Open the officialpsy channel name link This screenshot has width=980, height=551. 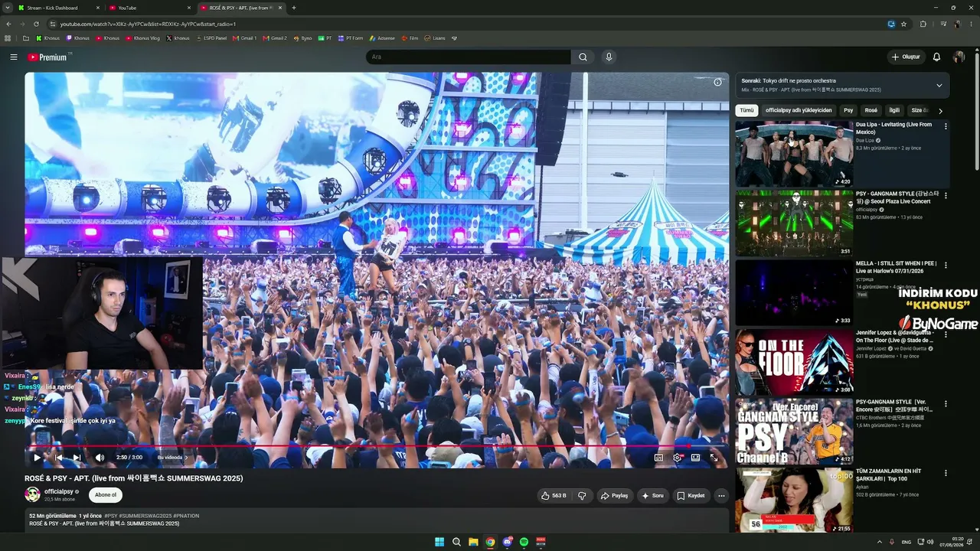click(x=59, y=491)
